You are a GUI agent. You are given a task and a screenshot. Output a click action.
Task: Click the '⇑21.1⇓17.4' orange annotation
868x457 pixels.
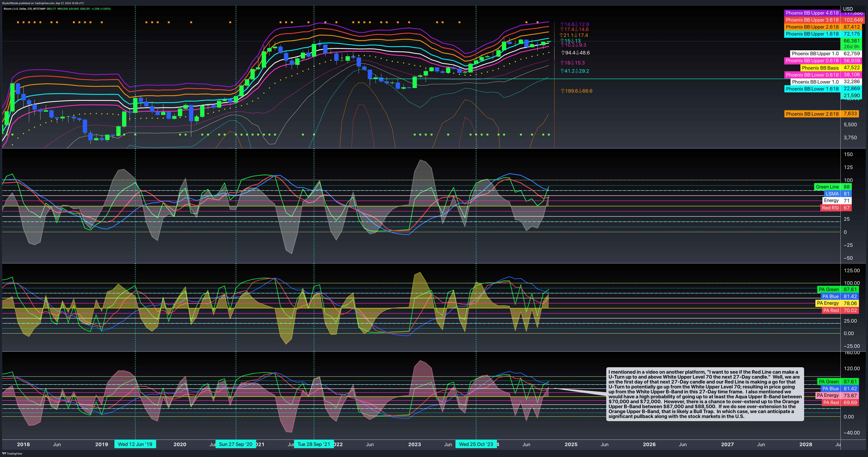point(574,35)
